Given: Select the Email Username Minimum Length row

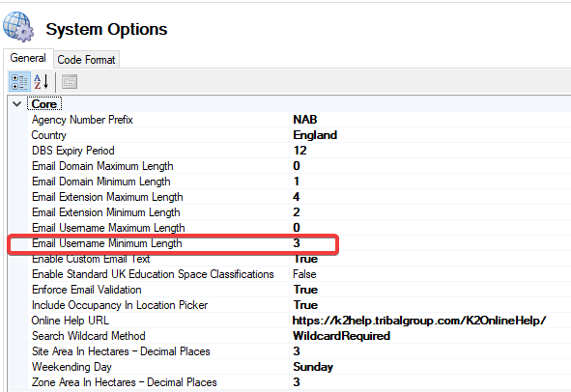Looking at the screenshot, I should click(x=173, y=243).
